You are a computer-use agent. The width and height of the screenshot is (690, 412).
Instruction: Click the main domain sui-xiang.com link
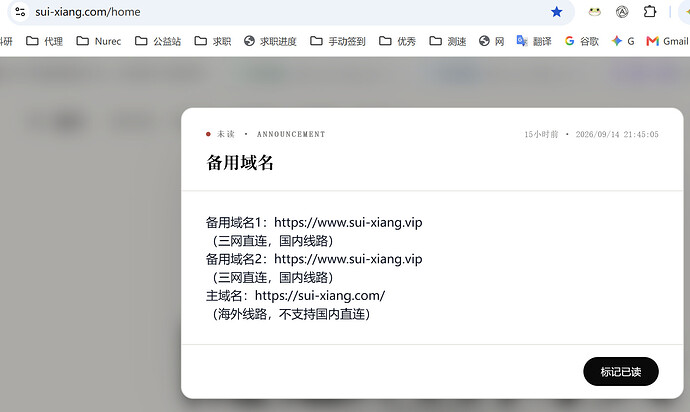pyautogui.click(x=320, y=295)
